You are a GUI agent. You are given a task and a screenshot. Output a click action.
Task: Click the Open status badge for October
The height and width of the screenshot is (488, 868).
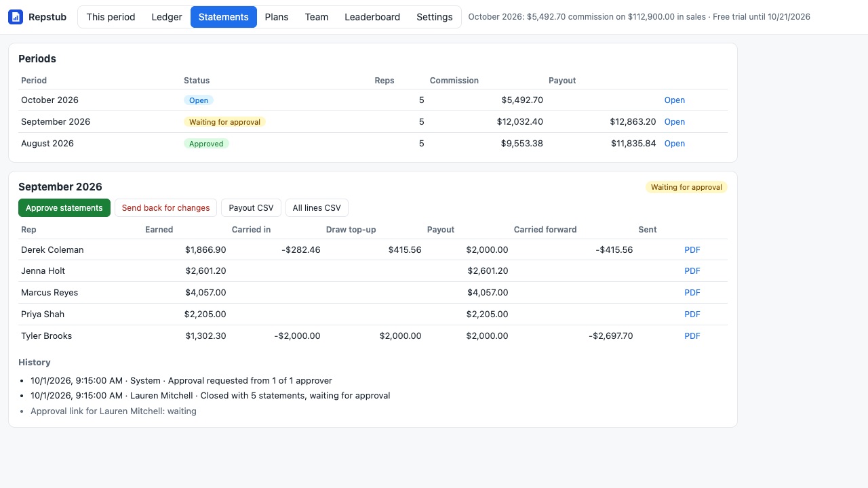[x=199, y=100]
